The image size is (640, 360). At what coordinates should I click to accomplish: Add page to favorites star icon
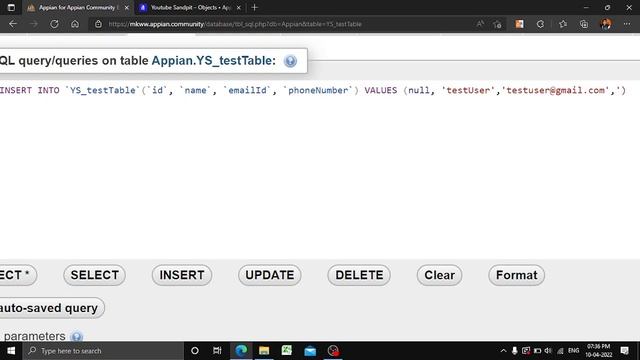click(x=497, y=24)
